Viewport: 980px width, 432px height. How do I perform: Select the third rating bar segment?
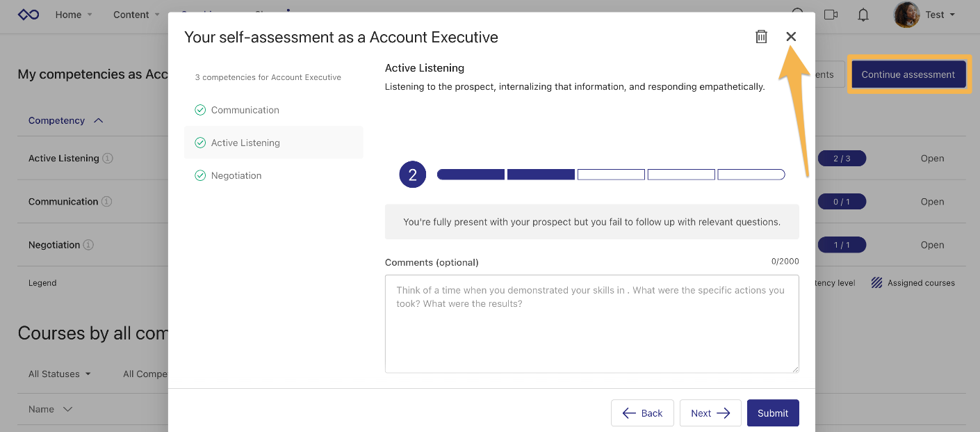tap(611, 173)
